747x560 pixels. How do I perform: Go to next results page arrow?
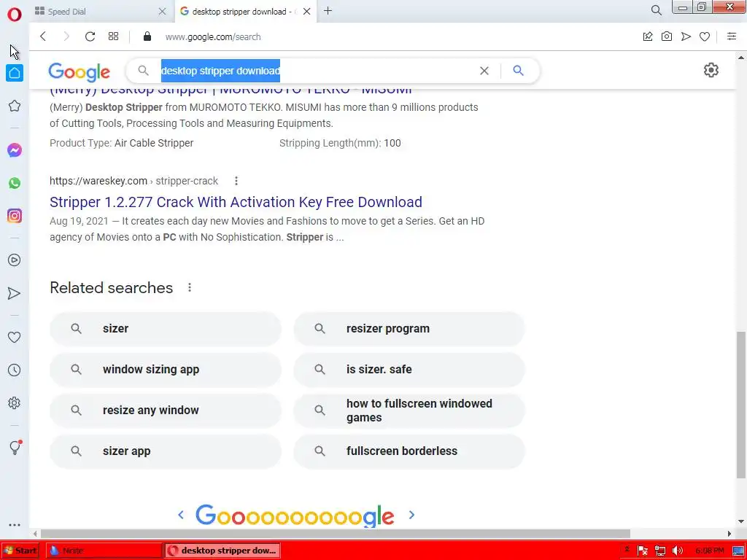411,515
